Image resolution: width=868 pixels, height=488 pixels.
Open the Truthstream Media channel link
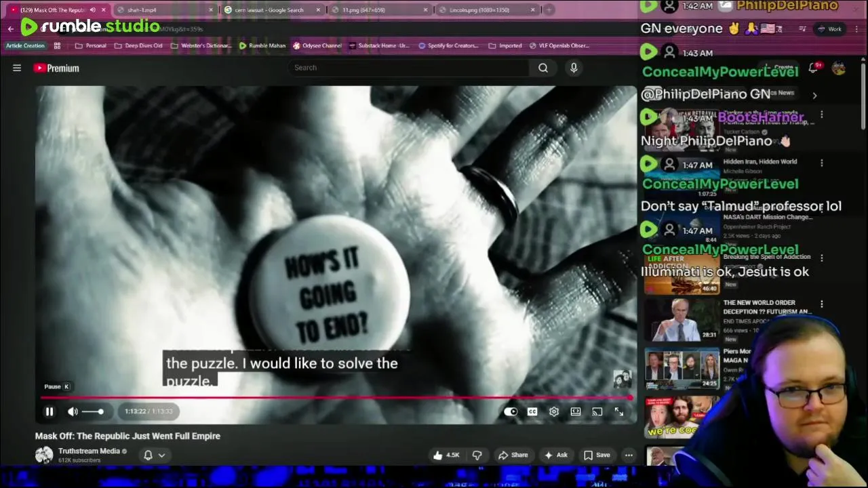click(x=89, y=451)
